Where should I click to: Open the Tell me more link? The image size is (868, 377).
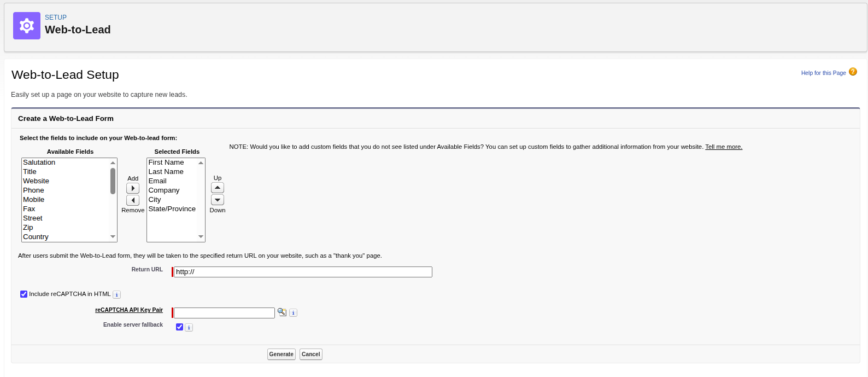[724, 147]
